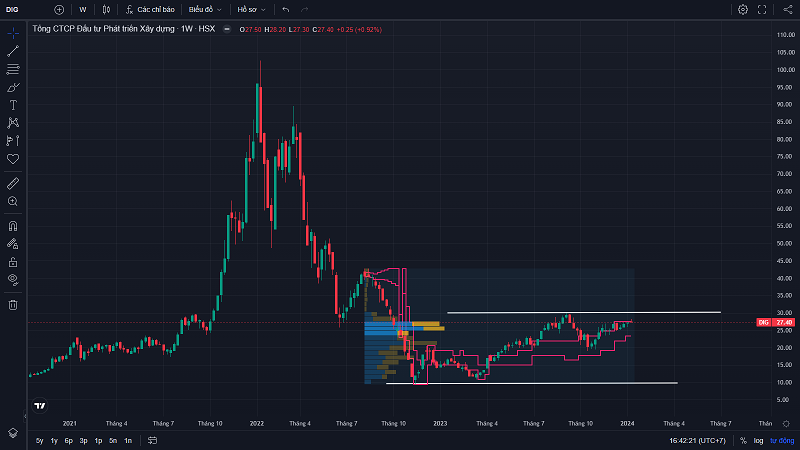Expand the Hồ sơ dropdown menu

tap(250, 9)
